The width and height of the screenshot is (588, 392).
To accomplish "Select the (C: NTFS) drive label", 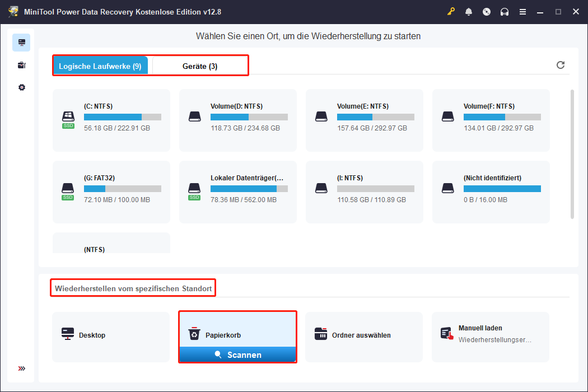I will 98,106.
